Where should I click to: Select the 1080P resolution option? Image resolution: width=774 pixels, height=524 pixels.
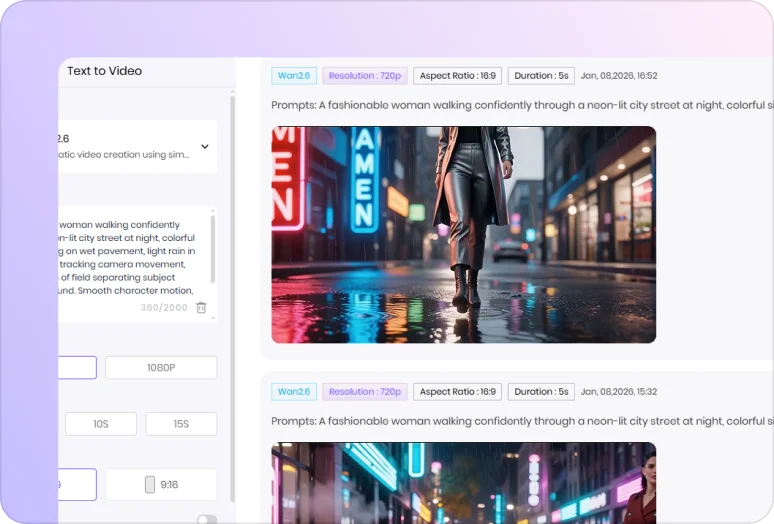[x=161, y=368]
